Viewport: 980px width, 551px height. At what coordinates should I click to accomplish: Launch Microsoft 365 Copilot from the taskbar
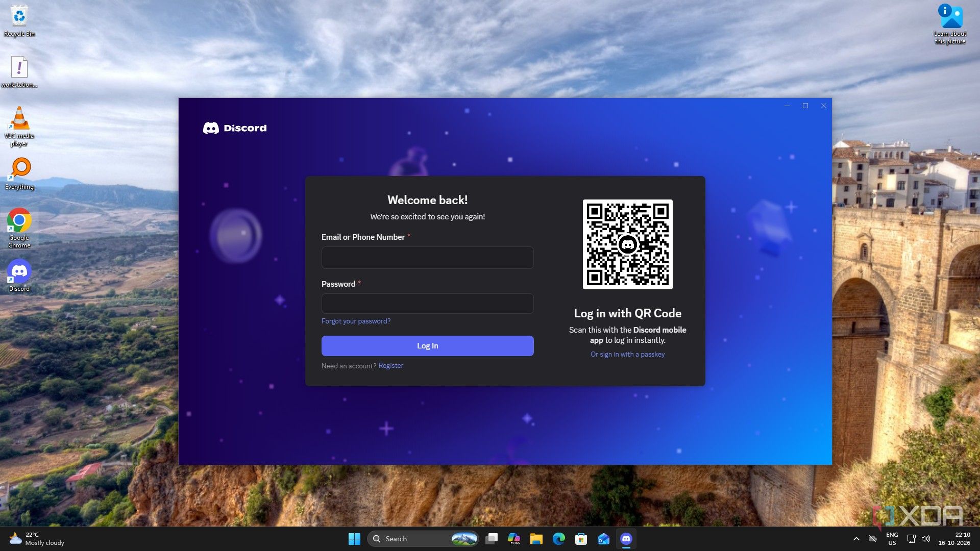coord(514,539)
